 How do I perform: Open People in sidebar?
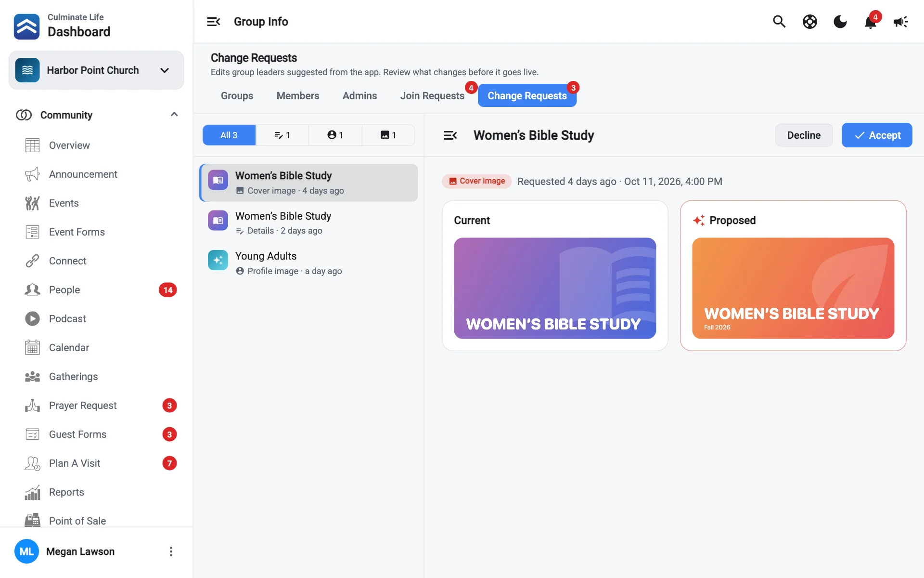point(96,290)
